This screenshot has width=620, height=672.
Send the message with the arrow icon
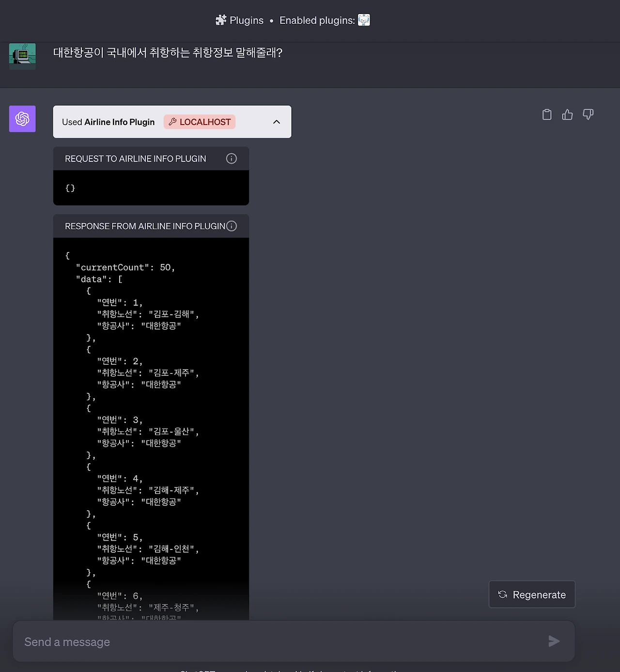[x=554, y=641]
